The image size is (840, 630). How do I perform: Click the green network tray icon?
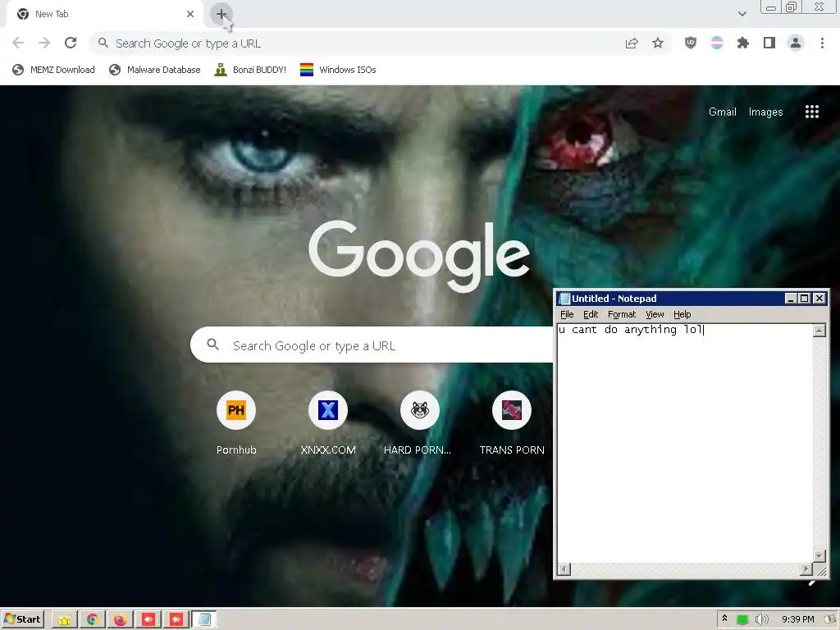742,620
